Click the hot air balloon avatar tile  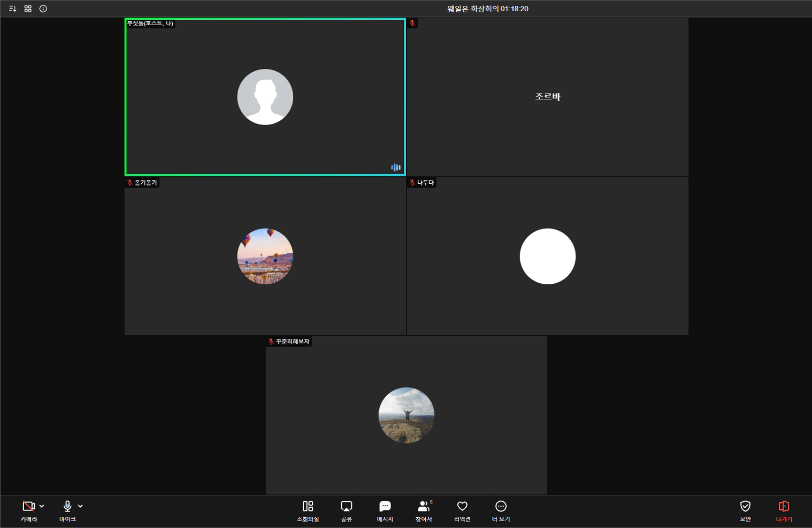265,257
